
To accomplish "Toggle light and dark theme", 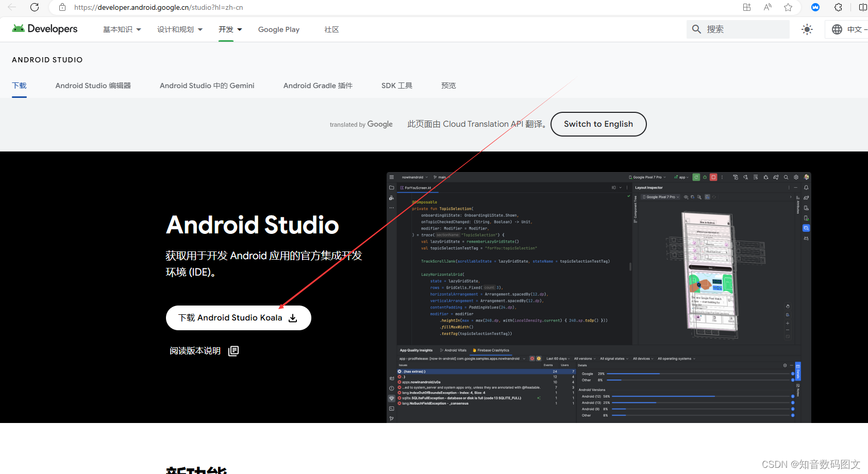I will click(x=807, y=29).
